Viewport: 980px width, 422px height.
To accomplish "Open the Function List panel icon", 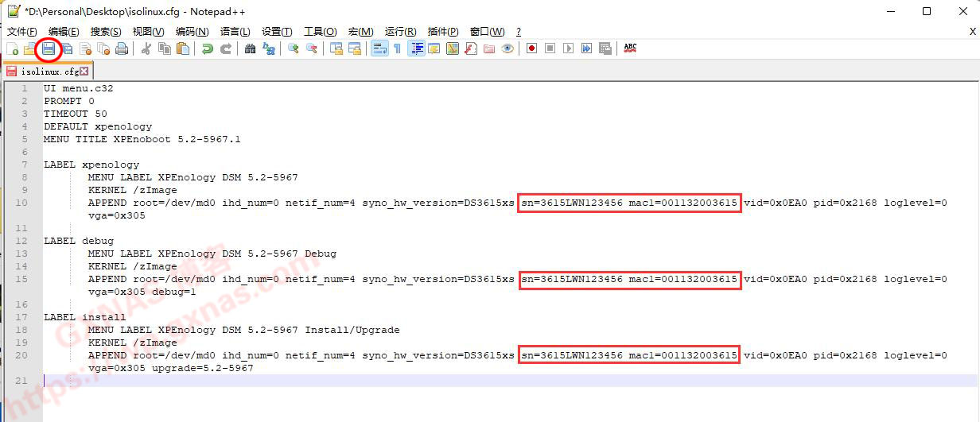I will (x=471, y=48).
